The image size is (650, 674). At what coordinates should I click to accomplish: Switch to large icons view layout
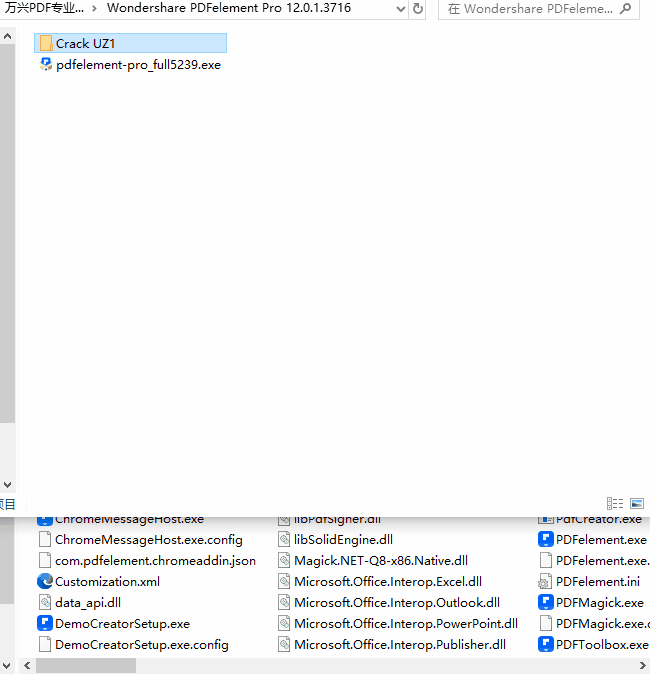(636, 503)
